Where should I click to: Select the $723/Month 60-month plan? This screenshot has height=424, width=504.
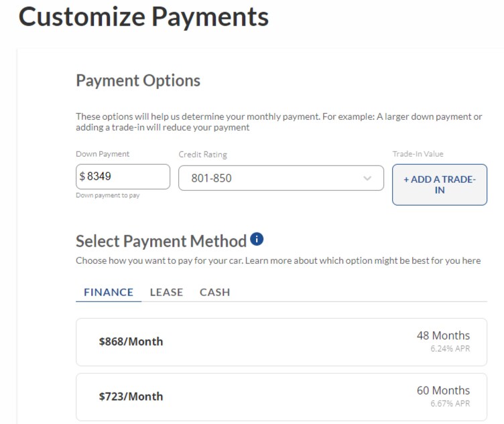pos(281,397)
